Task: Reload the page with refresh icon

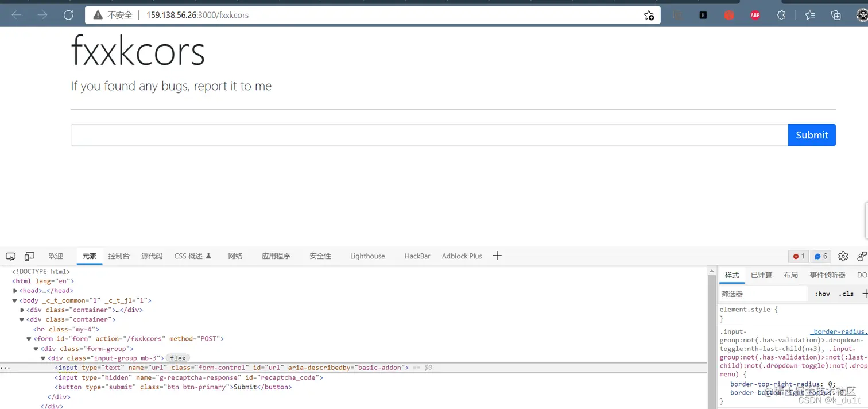Action: point(68,15)
